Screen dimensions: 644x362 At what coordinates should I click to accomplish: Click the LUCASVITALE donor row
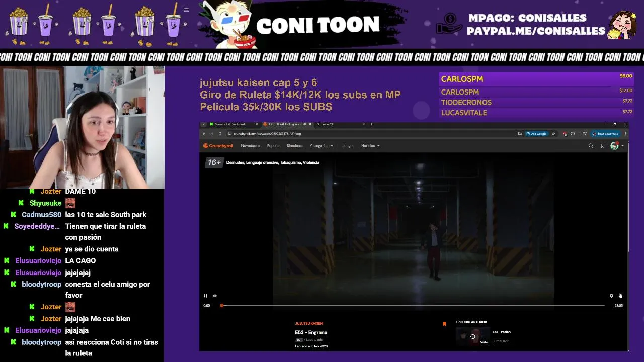pyautogui.click(x=536, y=113)
